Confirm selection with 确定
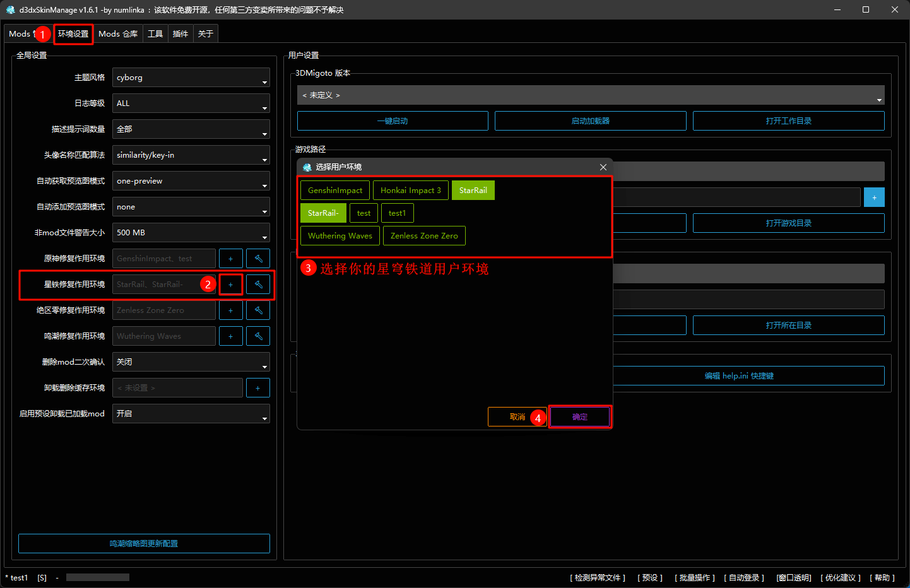 [580, 417]
